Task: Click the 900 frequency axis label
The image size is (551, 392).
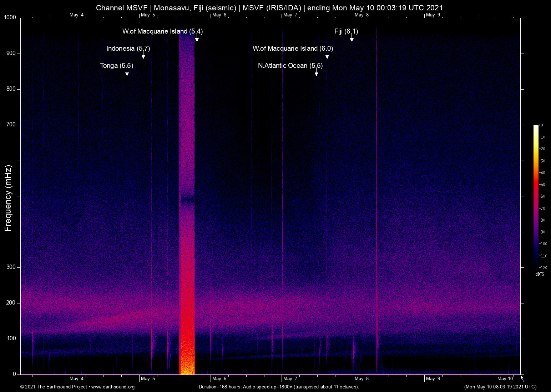Action: tap(11, 53)
